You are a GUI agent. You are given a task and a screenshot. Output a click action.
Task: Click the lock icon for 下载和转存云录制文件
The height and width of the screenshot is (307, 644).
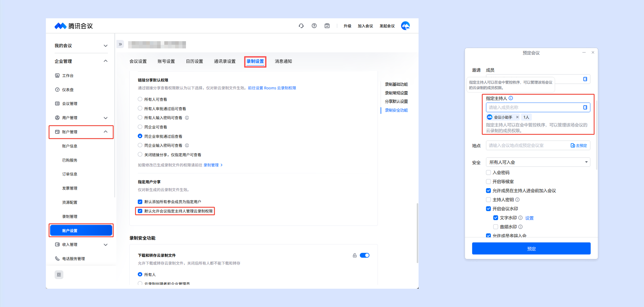[354, 255]
